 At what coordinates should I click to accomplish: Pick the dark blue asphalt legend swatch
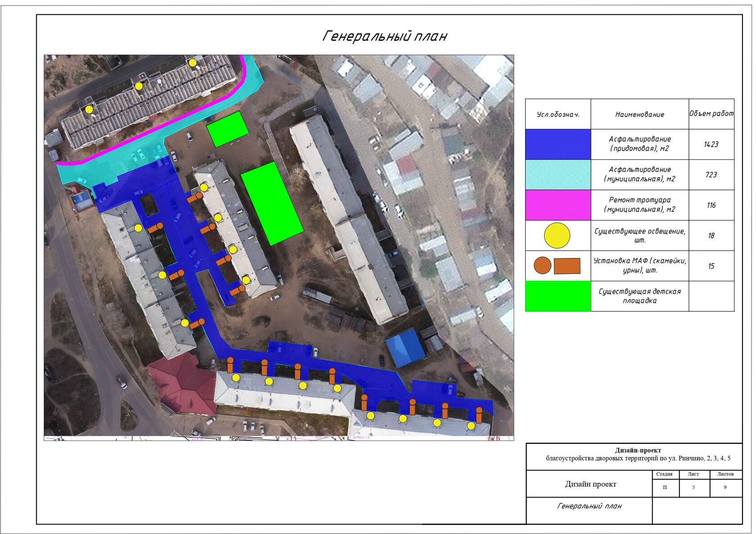[558, 144]
